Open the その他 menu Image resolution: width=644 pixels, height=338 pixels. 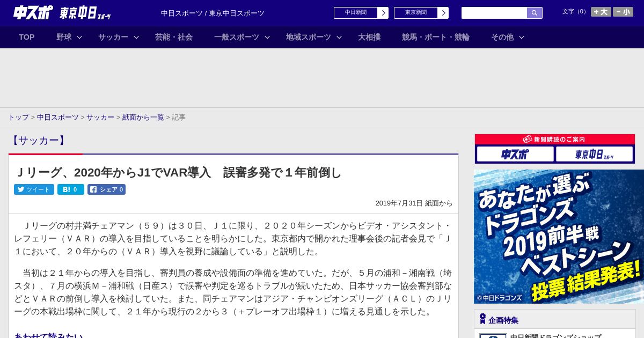coord(502,37)
